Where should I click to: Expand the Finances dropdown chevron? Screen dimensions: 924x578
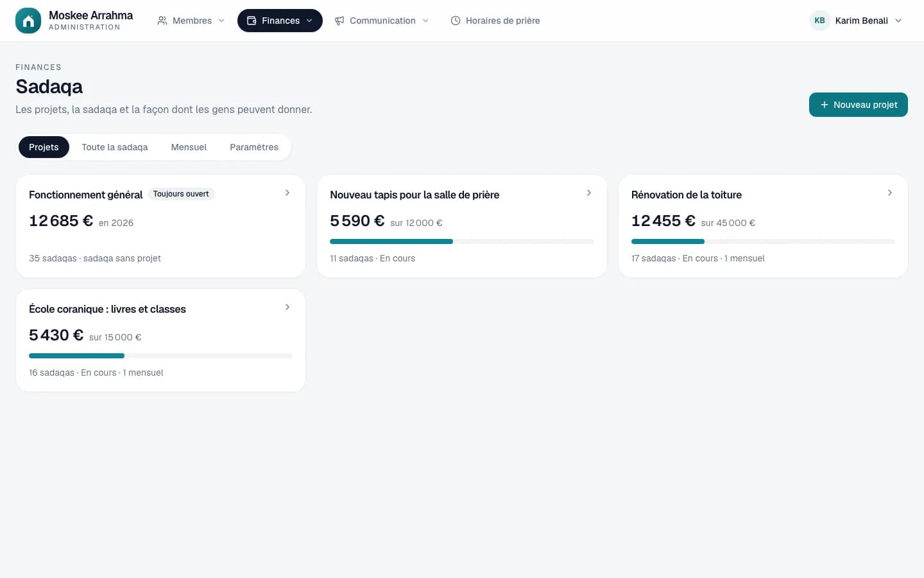(309, 21)
